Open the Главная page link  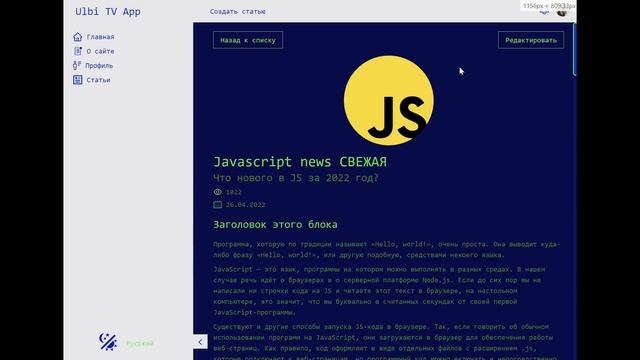click(x=100, y=37)
